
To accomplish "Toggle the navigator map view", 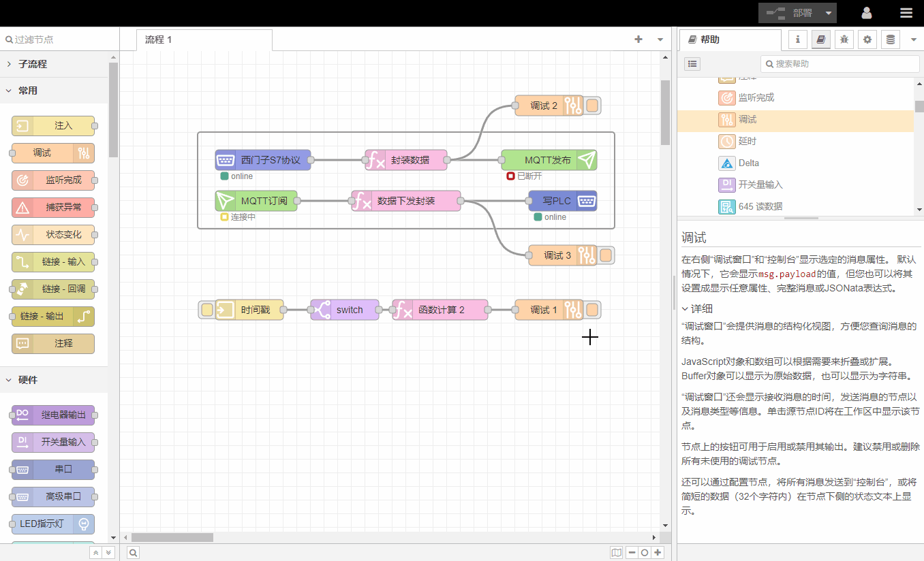I will pyautogui.click(x=617, y=553).
